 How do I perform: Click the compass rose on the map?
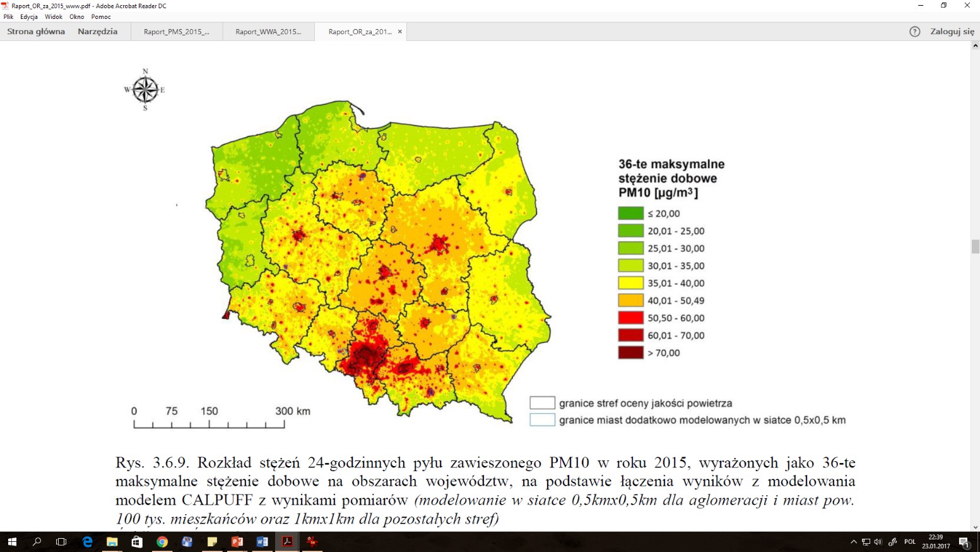click(x=145, y=90)
